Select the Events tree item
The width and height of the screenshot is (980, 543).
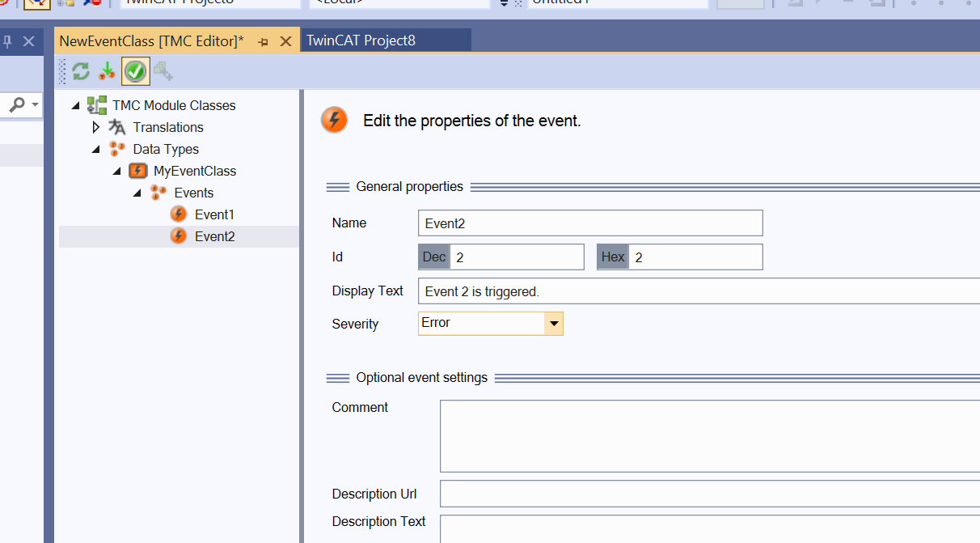[194, 193]
